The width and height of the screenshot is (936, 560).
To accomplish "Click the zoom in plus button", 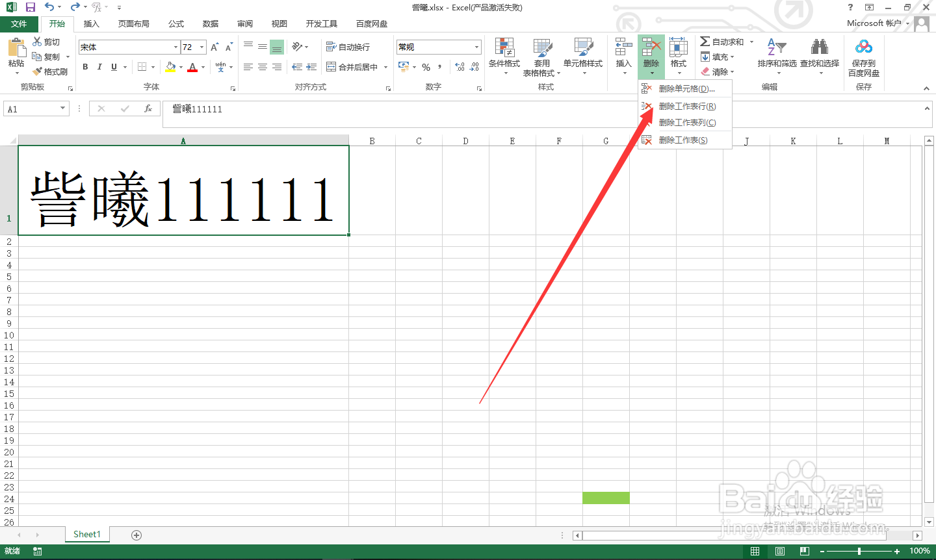I will pos(897,552).
